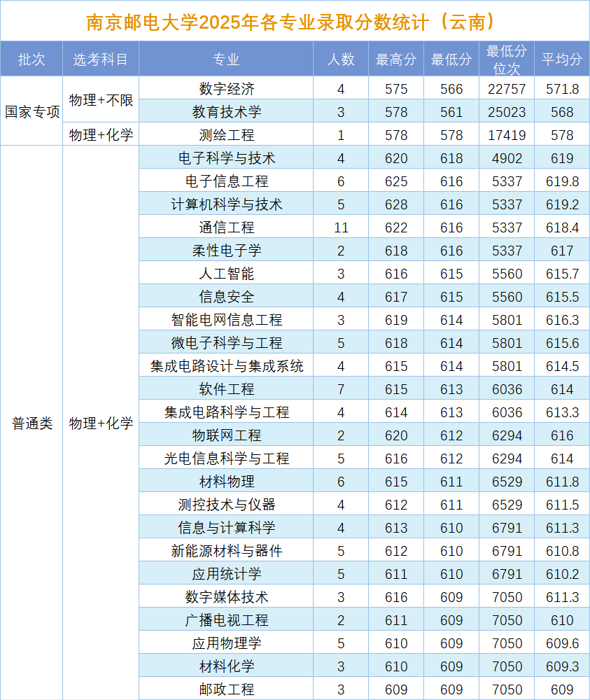The width and height of the screenshot is (590, 700).
Task: Click the 通信工程 major cell
Action: (226, 227)
